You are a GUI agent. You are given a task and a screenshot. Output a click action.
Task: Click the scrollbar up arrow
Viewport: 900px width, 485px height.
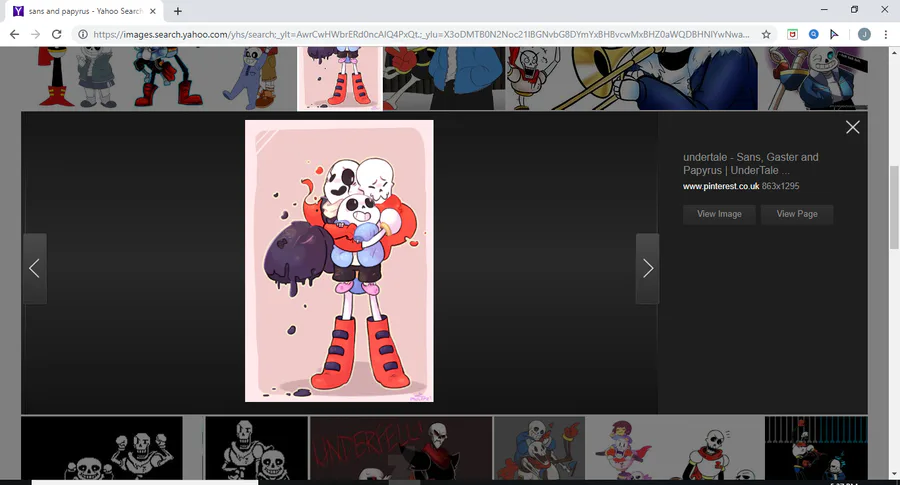coord(894,52)
